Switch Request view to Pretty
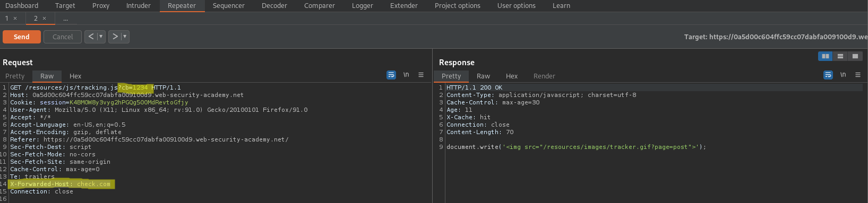The height and width of the screenshot is (203, 868). (x=15, y=76)
